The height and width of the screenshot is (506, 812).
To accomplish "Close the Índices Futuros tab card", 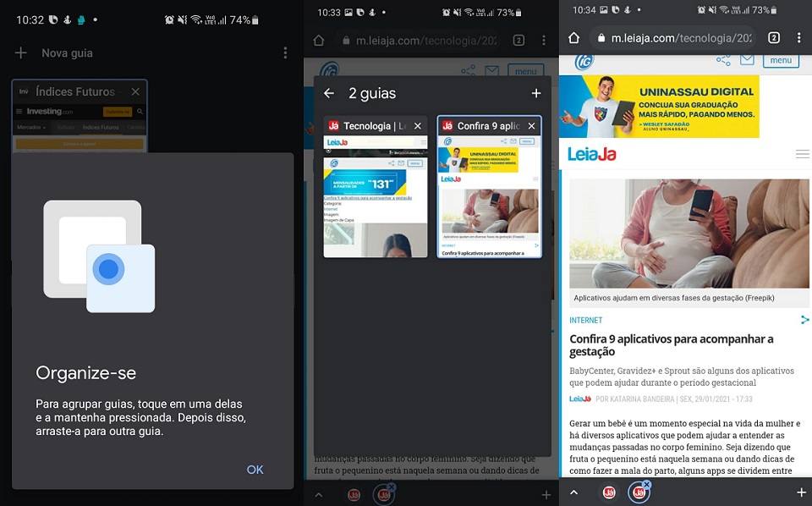I will [x=135, y=91].
